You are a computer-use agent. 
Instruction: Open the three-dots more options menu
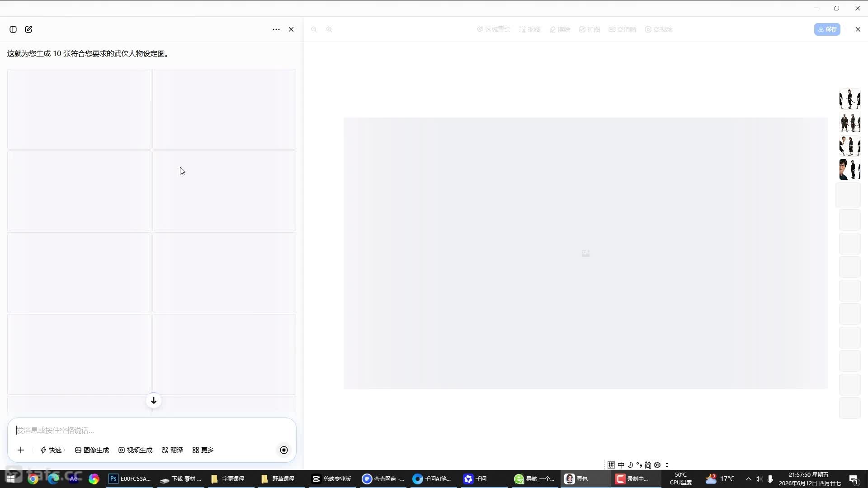pyautogui.click(x=276, y=29)
